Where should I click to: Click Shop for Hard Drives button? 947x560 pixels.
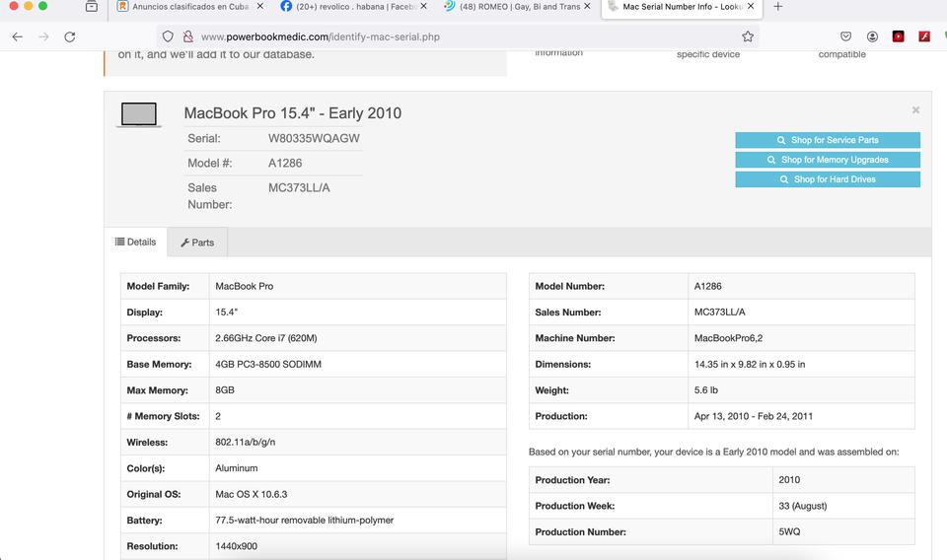(x=827, y=179)
